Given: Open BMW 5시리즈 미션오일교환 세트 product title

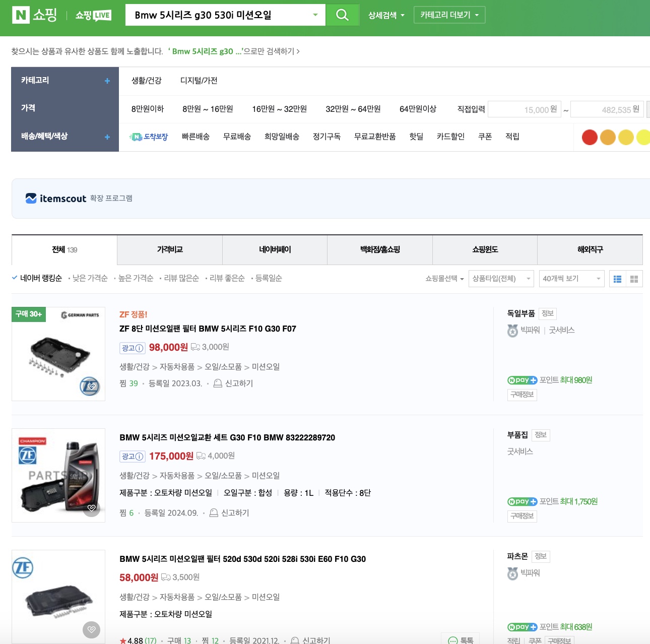Looking at the screenshot, I should 227,437.
